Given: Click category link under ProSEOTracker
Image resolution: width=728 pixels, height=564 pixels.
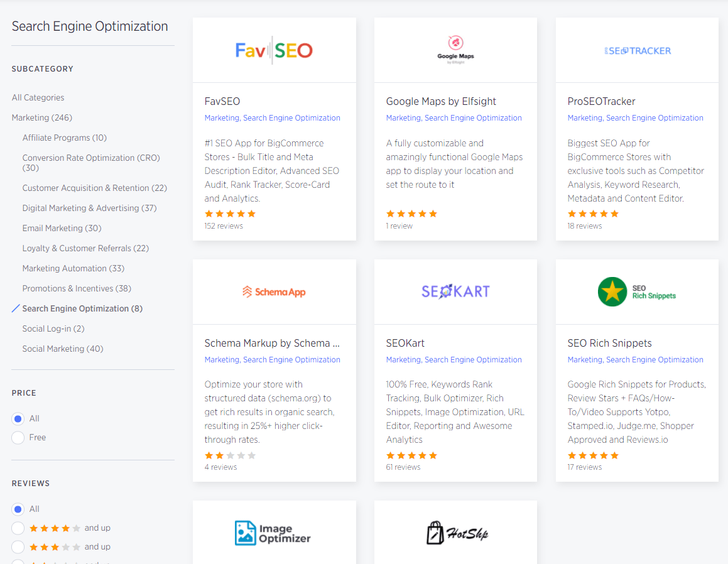Looking at the screenshot, I should point(636,118).
